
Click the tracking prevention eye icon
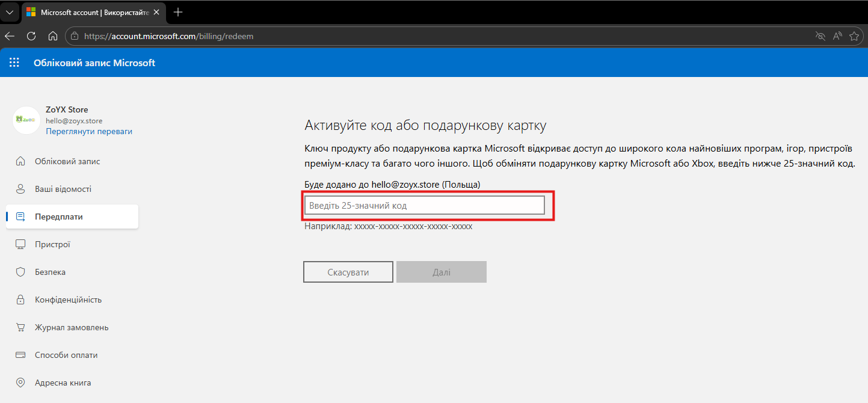(x=820, y=36)
